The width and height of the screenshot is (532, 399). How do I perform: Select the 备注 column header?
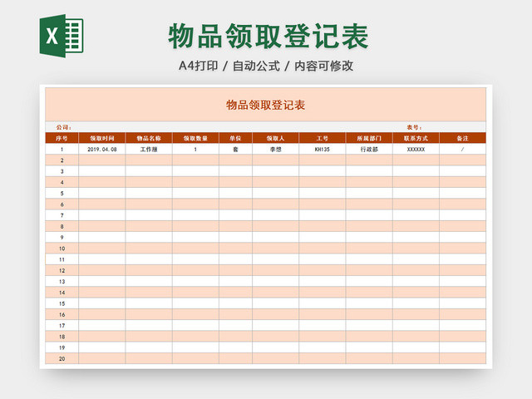(462, 138)
